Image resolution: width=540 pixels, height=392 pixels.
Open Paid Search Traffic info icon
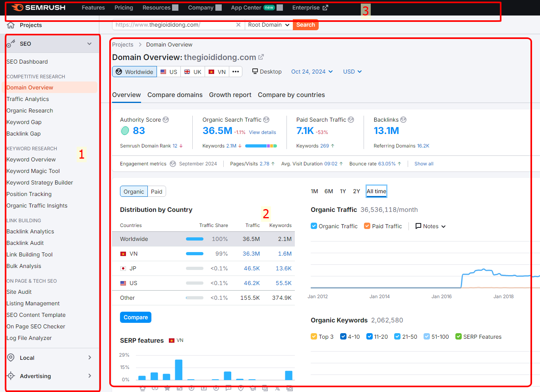click(351, 120)
